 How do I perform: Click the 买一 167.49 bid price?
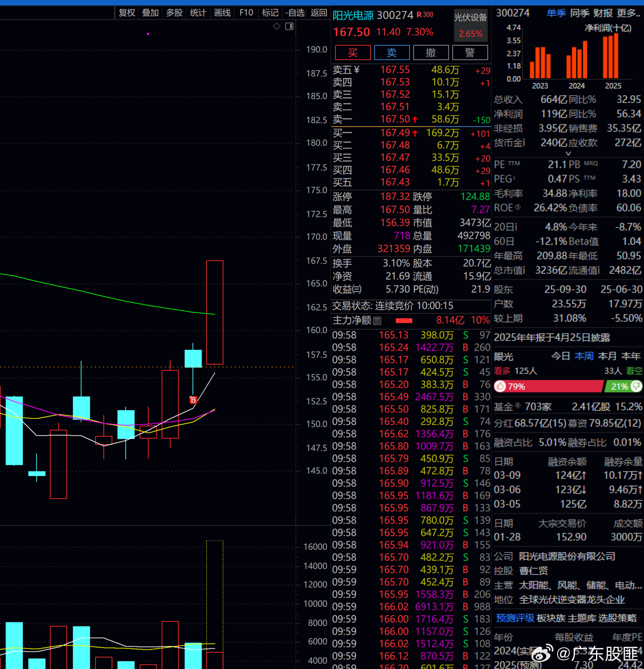[395, 133]
